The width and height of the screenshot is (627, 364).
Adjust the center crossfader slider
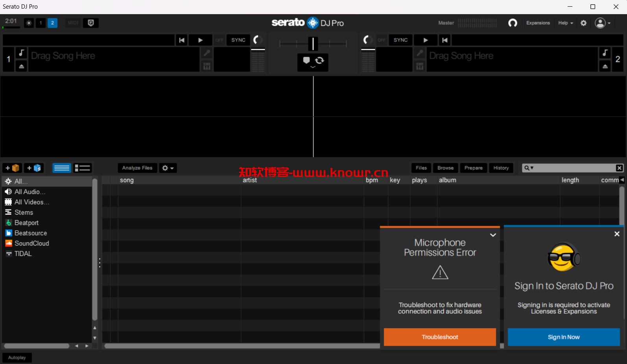[313, 44]
